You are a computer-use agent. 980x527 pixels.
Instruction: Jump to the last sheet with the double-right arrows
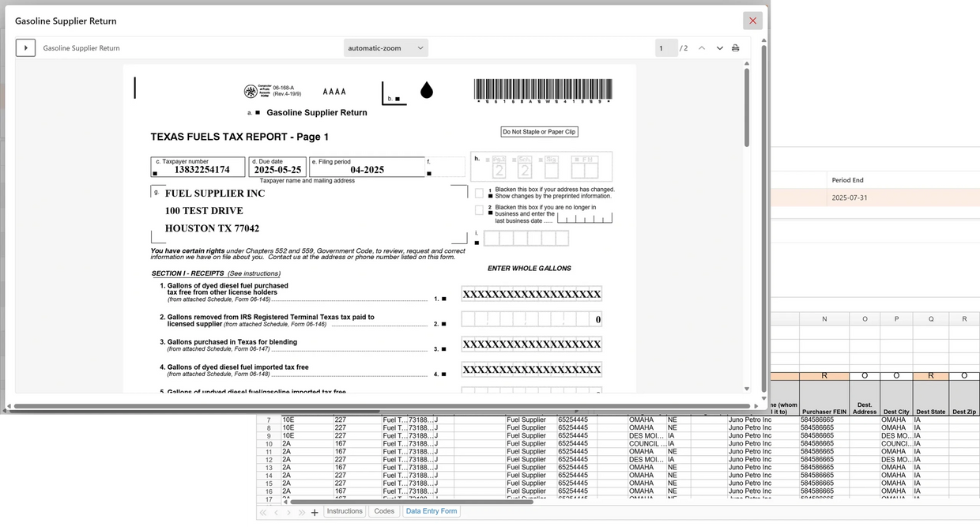(x=301, y=510)
